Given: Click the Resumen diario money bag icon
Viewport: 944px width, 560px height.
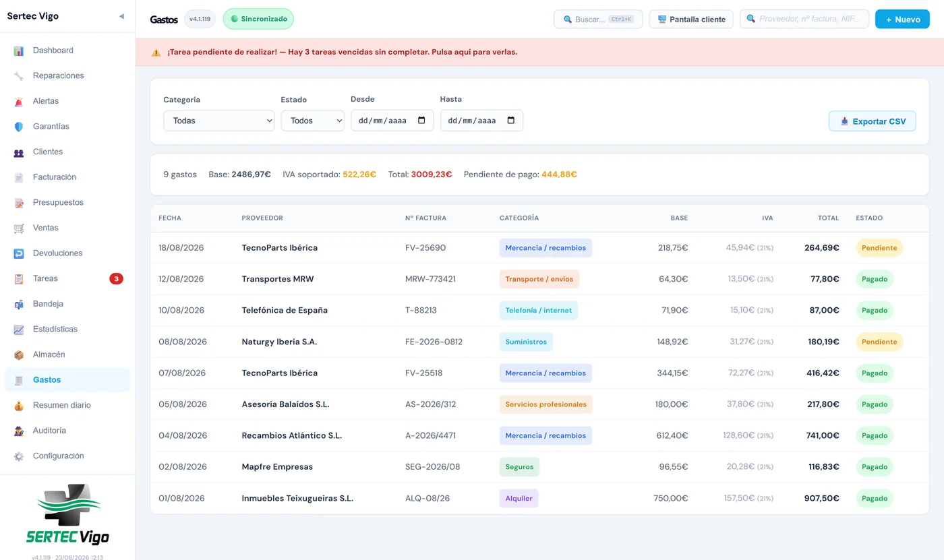Looking at the screenshot, I should (x=19, y=406).
